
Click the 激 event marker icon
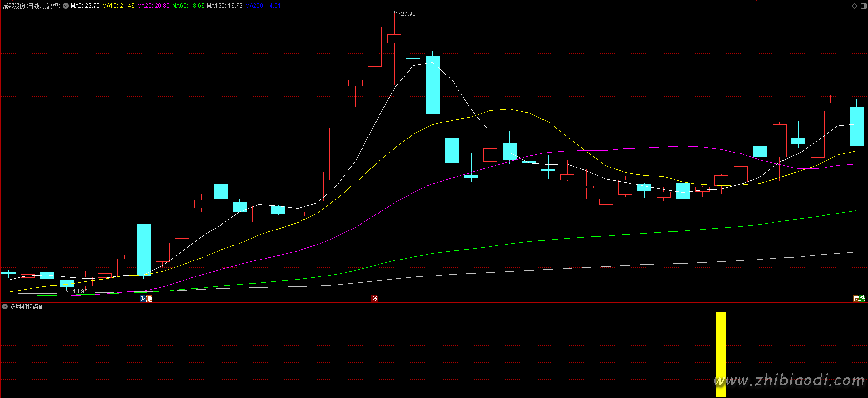149,299
